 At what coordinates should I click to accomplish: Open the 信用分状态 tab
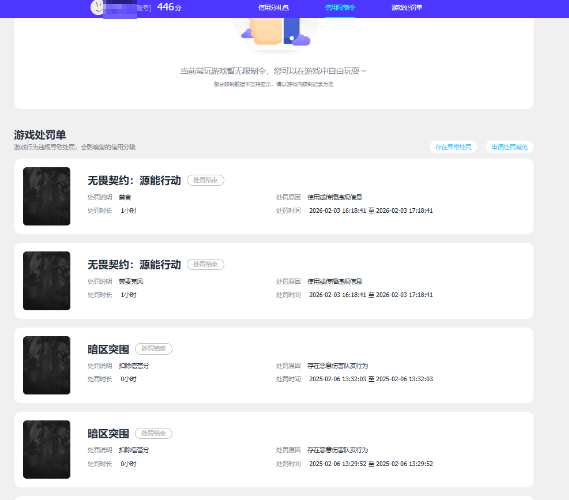(x=273, y=8)
